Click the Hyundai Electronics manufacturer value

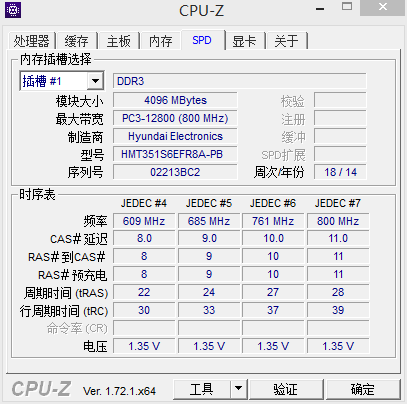tap(175, 136)
